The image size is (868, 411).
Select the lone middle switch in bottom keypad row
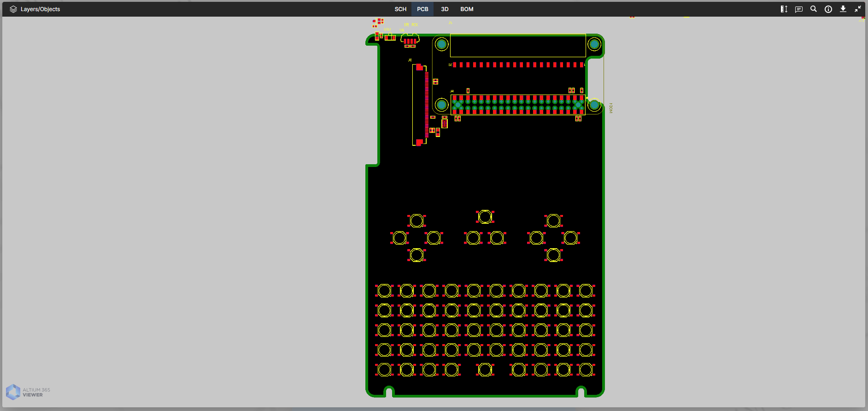tap(485, 369)
